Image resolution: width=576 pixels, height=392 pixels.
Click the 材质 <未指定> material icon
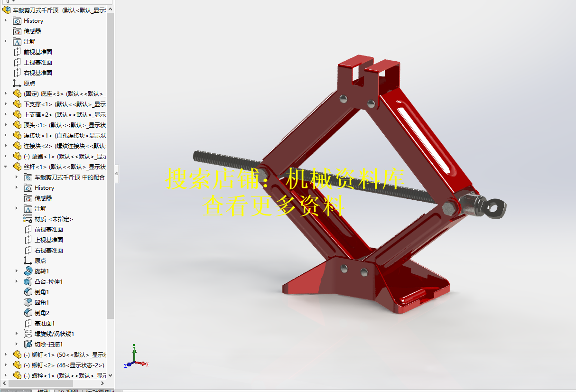(28, 219)
